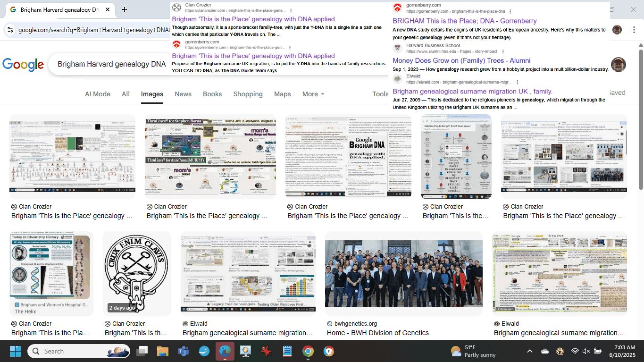Open File Explorer from the taskbar

pyautogui.click(x=162, y=351)
